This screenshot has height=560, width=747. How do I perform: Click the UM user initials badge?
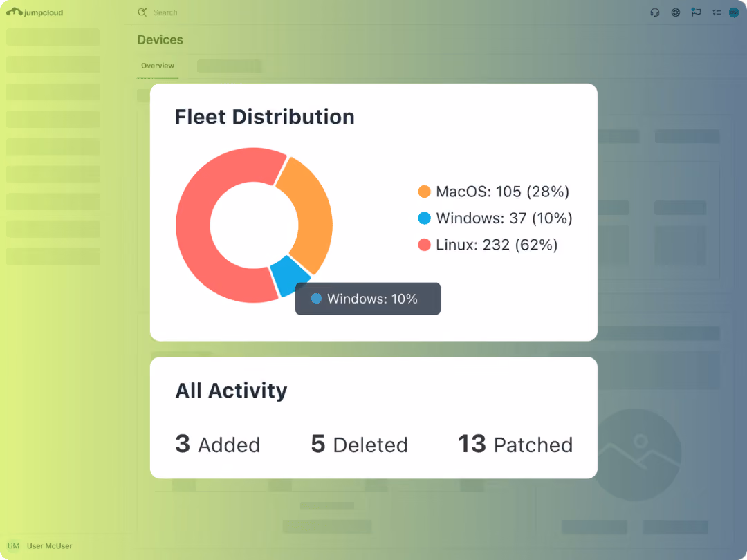[13, 545]
